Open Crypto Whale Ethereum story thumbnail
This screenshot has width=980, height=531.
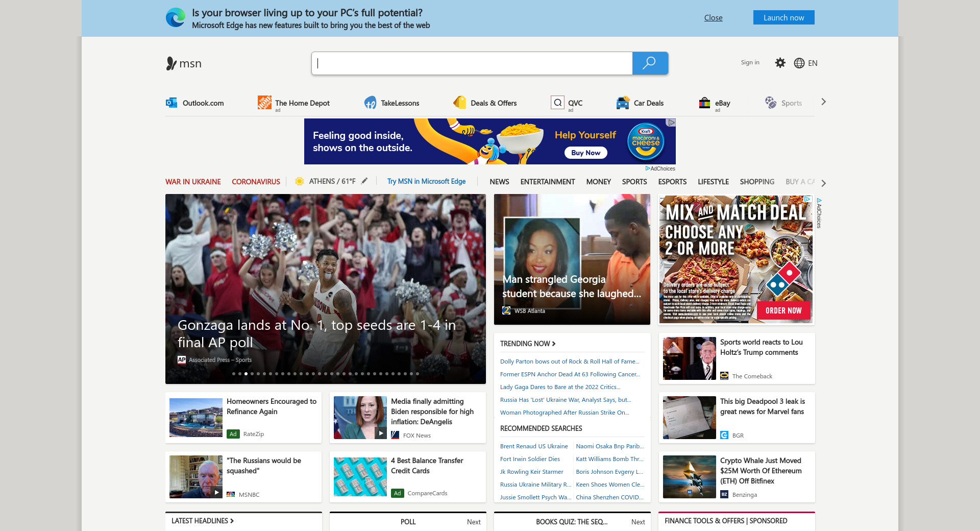[690, 477]
